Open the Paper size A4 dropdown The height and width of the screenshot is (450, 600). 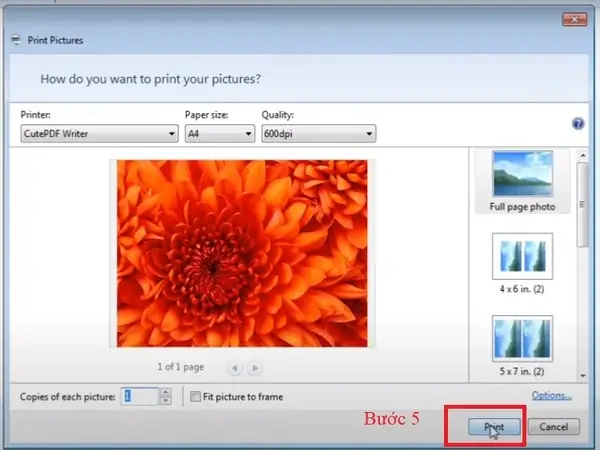tap(220, 134)
